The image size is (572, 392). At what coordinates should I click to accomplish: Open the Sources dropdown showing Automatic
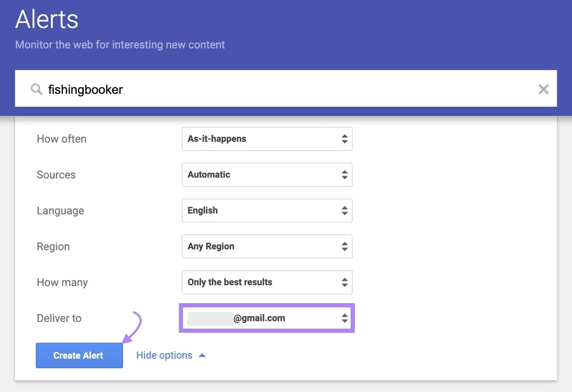pyautogui.click(x=267, y=175)
